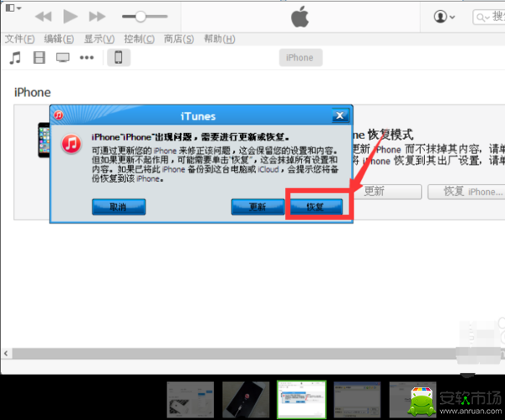The height and width of the screenshot is (420, 505).
Task: Open the highlighted third gallery thumbnail
Action: [x=302, y=400]
